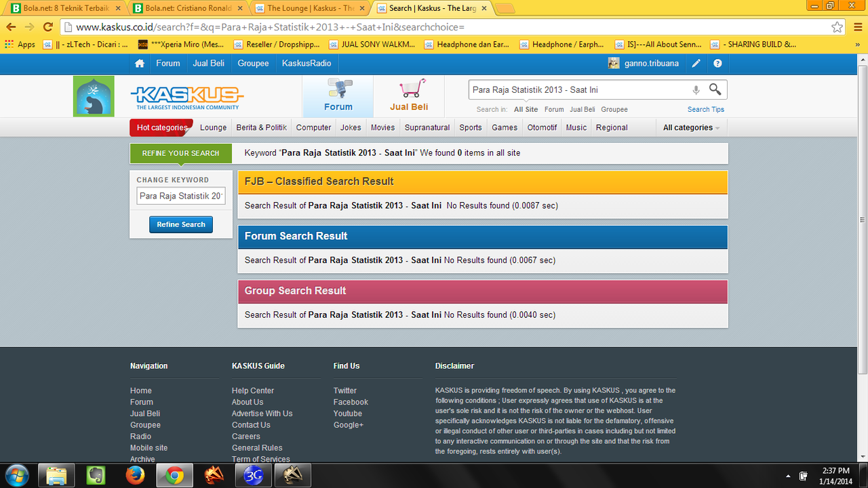868x488 pixels.
Task: Select the Jual Beli section tab
Action: 409,96
